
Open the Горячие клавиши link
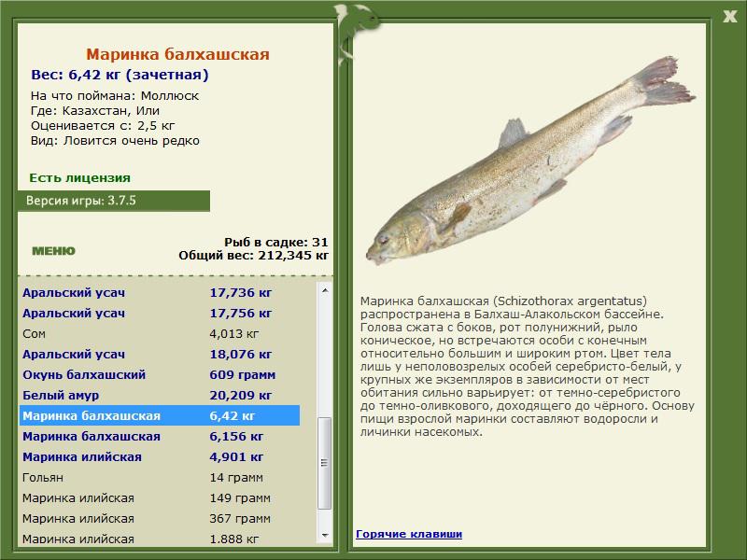tap(409, 534)
